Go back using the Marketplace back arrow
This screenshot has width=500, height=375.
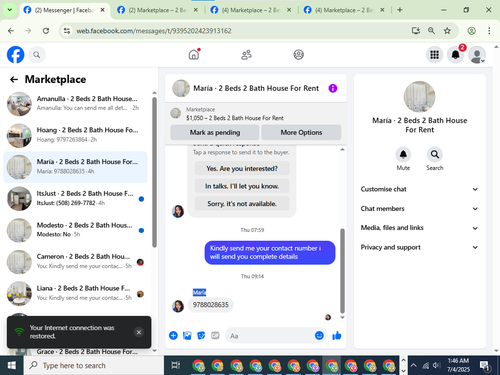pyautogui.click(x=14, y=79)
